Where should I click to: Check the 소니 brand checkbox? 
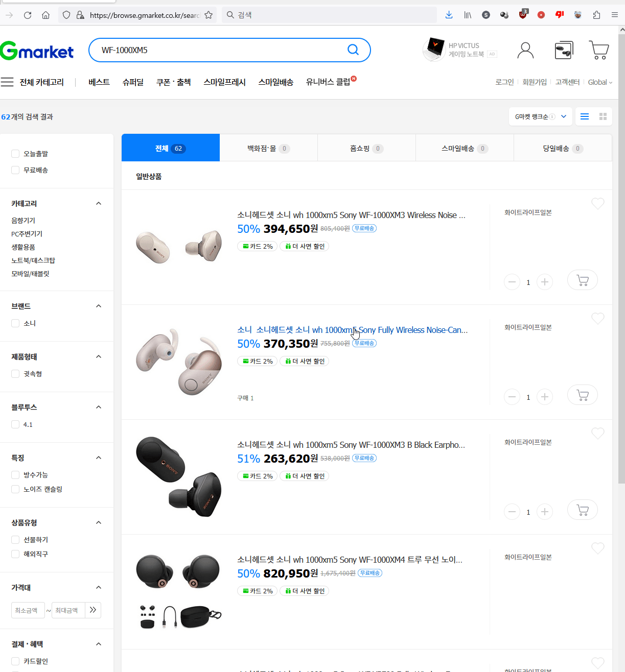tap(15, 323)
